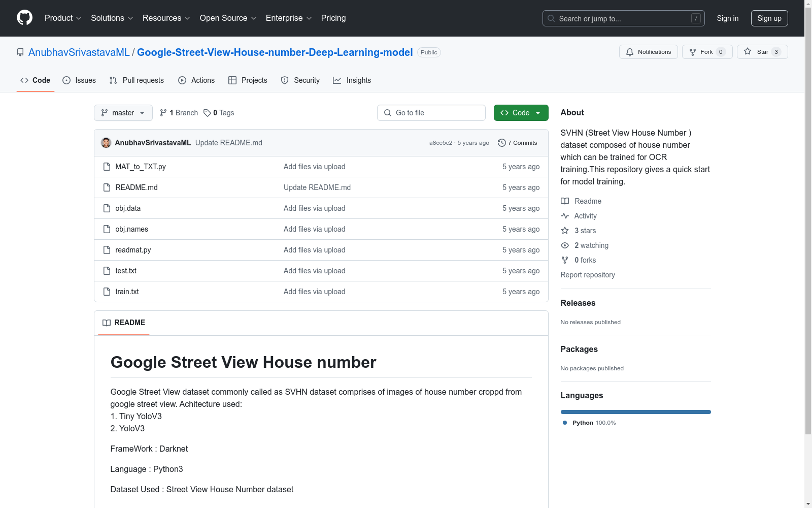Open the AnubhavSrivastavaML owner link
812x508 pixels.
pyautogui.click(x=79, y=52)
